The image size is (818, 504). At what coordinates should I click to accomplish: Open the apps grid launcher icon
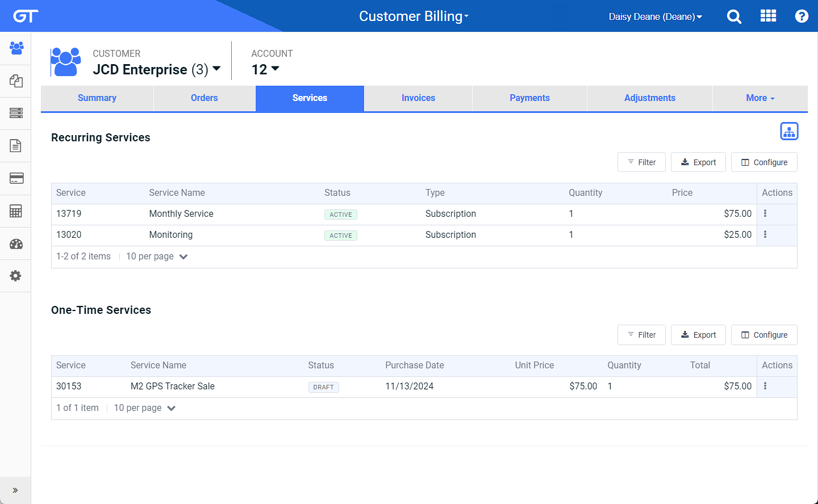(x=768, y=16)
